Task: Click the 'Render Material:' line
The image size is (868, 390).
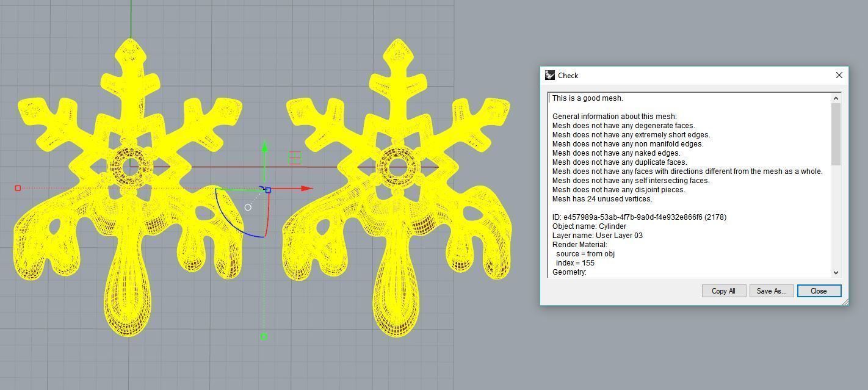Action: point(580,245)
